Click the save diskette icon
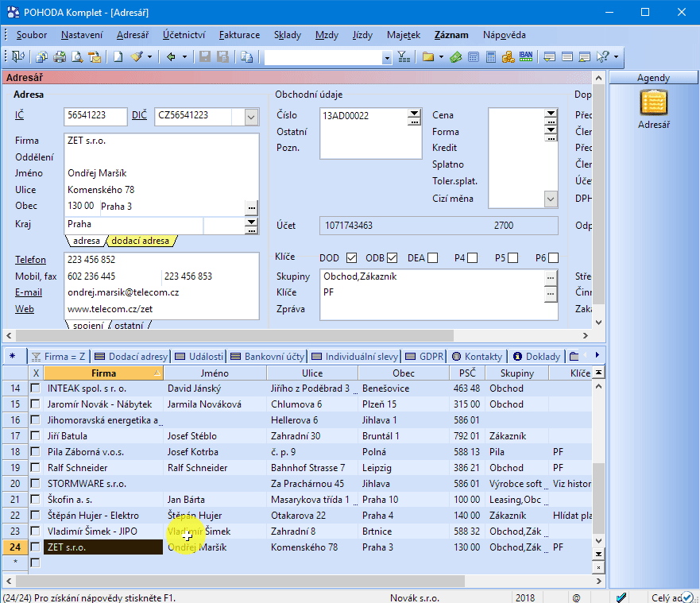Screen dimensions: 700x603 click(204, 56)
